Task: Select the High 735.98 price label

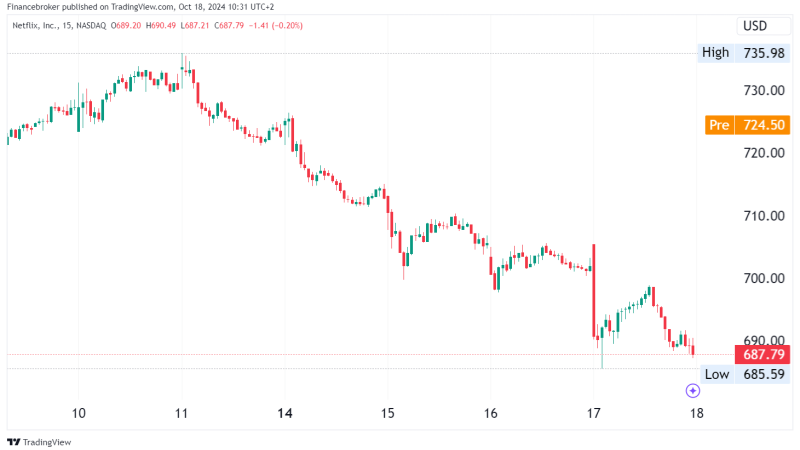Action: click(742, 53)
